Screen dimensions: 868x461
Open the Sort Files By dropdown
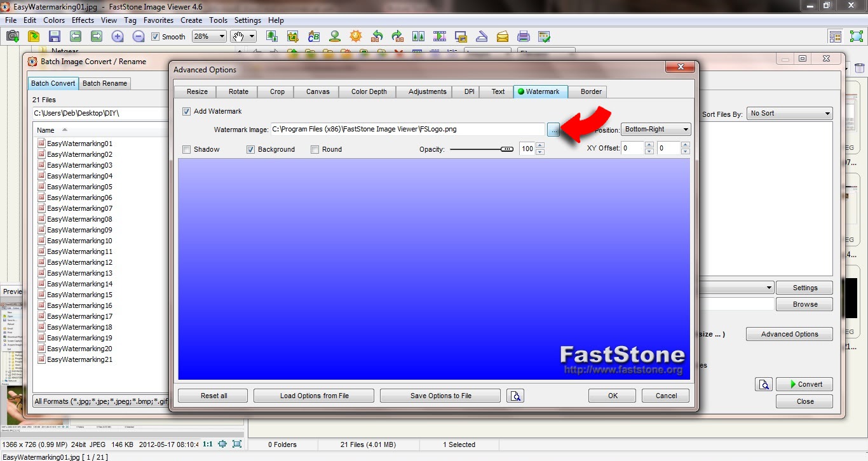[x=789, y=113]
